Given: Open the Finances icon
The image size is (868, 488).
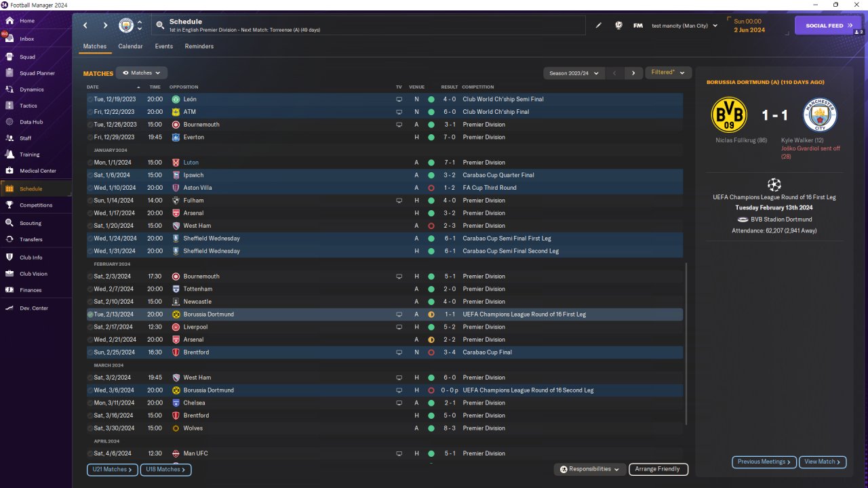Looking at the screenshot, I should [9, 290].
